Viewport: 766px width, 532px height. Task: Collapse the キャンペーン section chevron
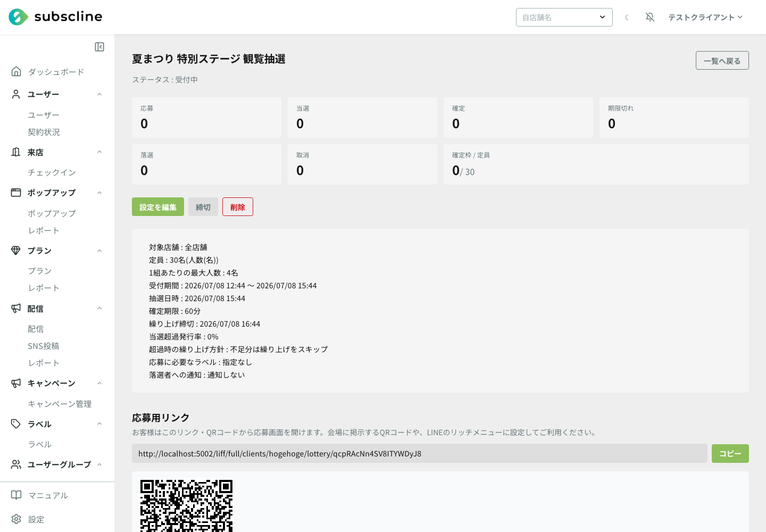(x=99, y=383)
